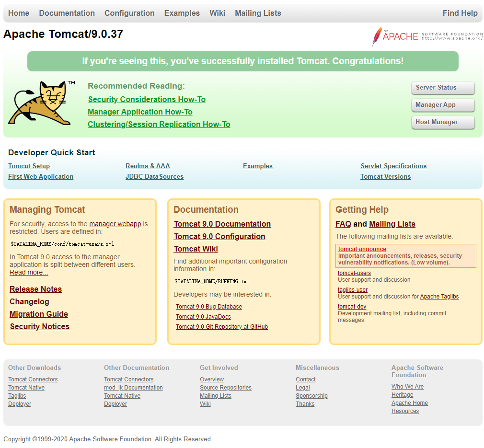Image resolution: width=484 pixels, height=448 pixels.
Task: Select the Documentation menu item
Action: click(x=67, y=13)
